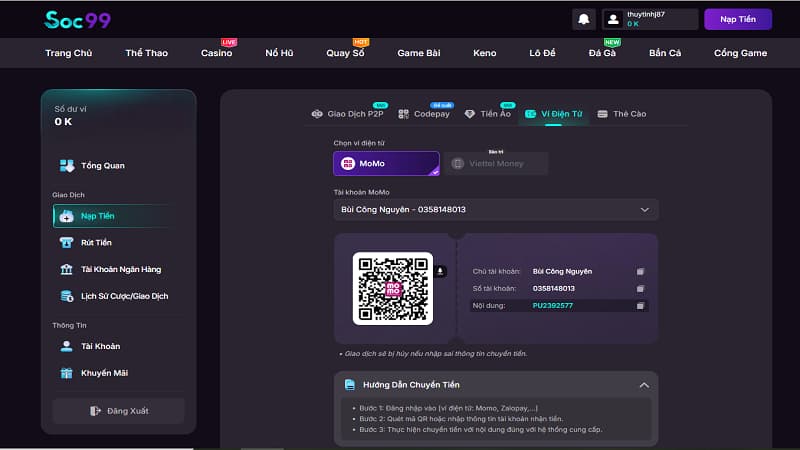Copy the transfer content PU2392577
The height and width of the screenshot is (450, 800).
(x=640, y=305)
